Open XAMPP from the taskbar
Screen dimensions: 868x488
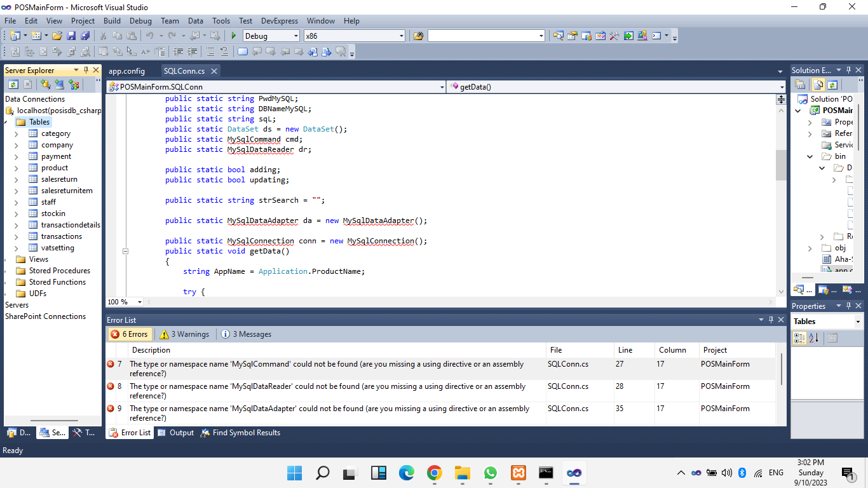tap(518, 473)
